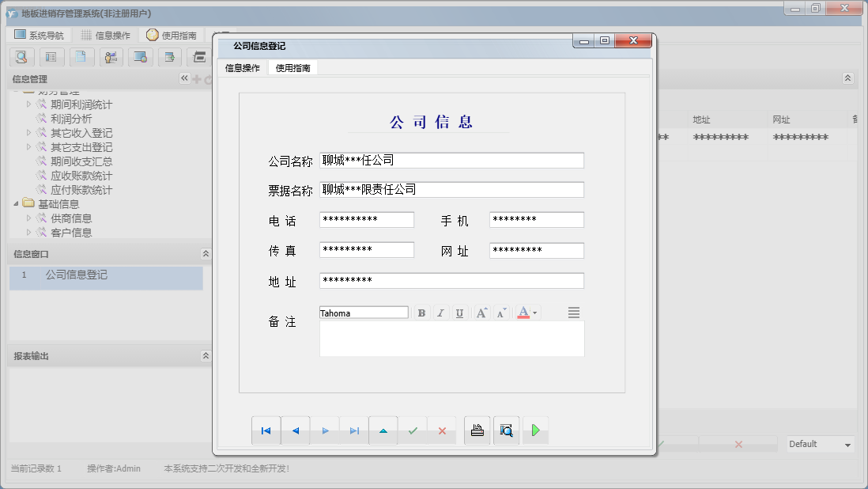Open the Default style combo box

(819, 445)
